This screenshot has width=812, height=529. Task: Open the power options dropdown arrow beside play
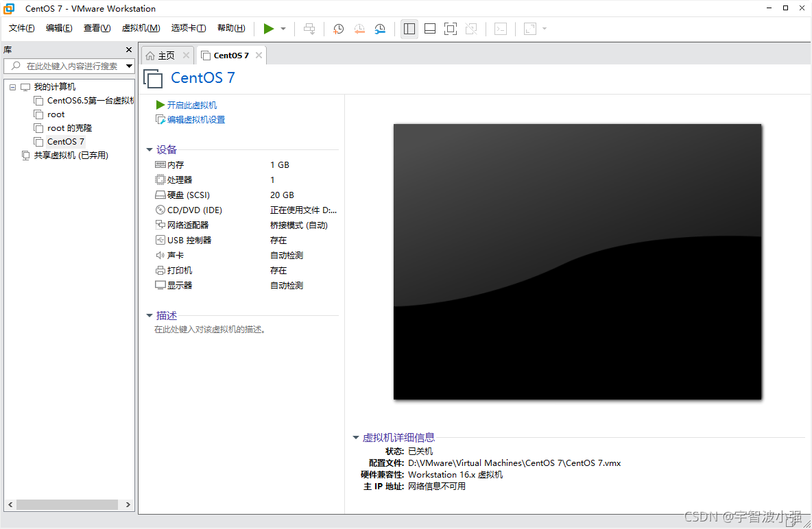(x=283, y=29)
